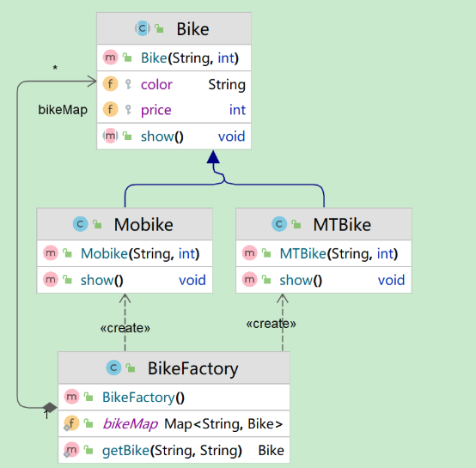Click the method icon of Mobike constructor
476x468 pixels.
[x=51, y=253]
